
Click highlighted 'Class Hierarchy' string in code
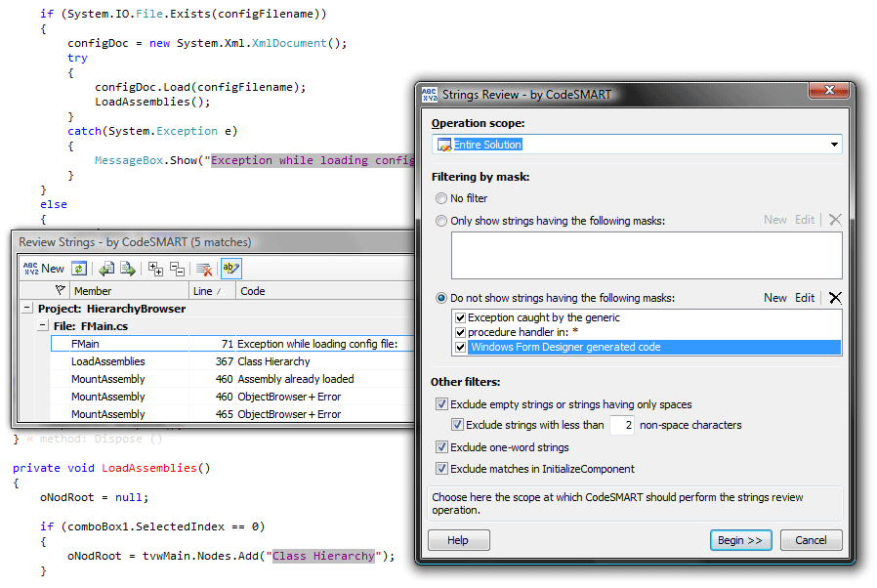pos(323,556)
